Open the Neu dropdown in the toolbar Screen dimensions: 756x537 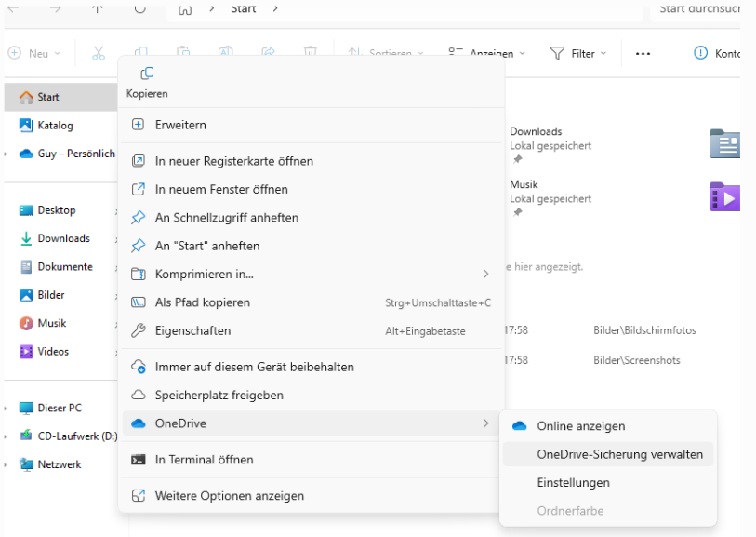pos(34,54)
